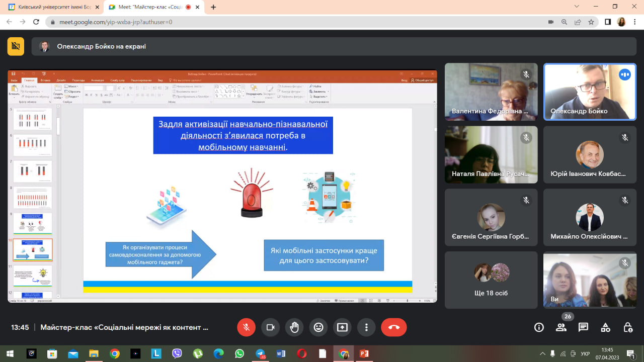Open a new browser tab
The width and height of the screenshot is (644, 362).
[214, 8]
